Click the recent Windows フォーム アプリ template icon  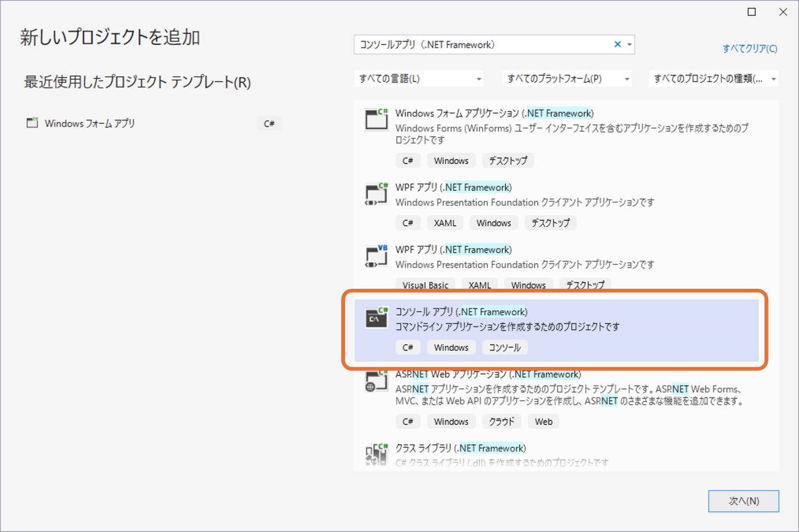coord(32,123)
